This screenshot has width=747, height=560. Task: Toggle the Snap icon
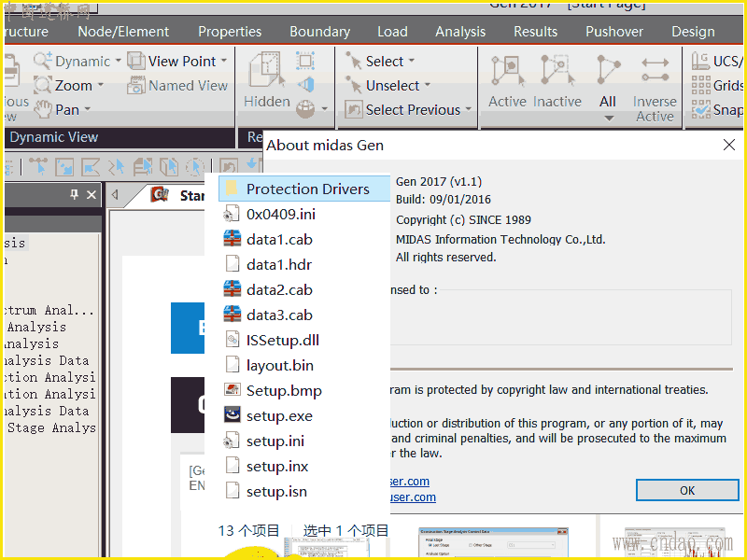pyautogui.click(x=701, y=109)
